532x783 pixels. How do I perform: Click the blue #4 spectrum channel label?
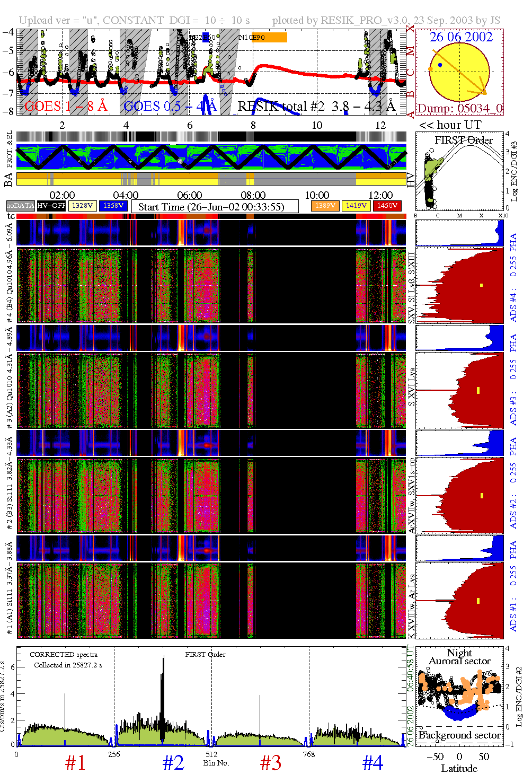[373, 763]
